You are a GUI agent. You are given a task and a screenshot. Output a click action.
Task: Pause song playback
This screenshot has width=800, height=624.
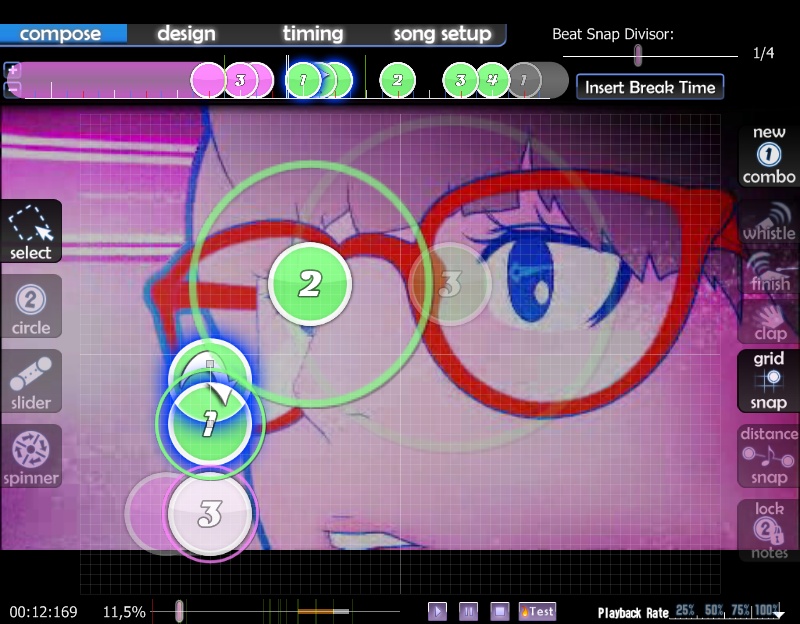[468, 611]
